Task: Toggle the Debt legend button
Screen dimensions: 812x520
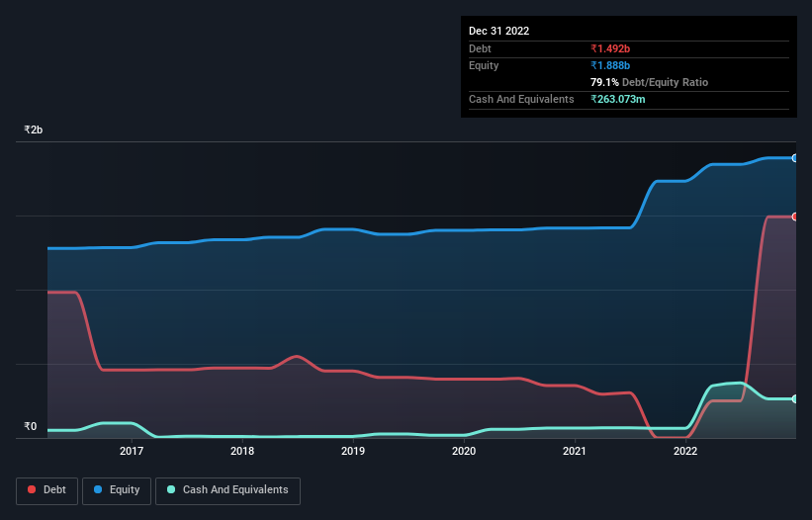Action: point(47,490)
